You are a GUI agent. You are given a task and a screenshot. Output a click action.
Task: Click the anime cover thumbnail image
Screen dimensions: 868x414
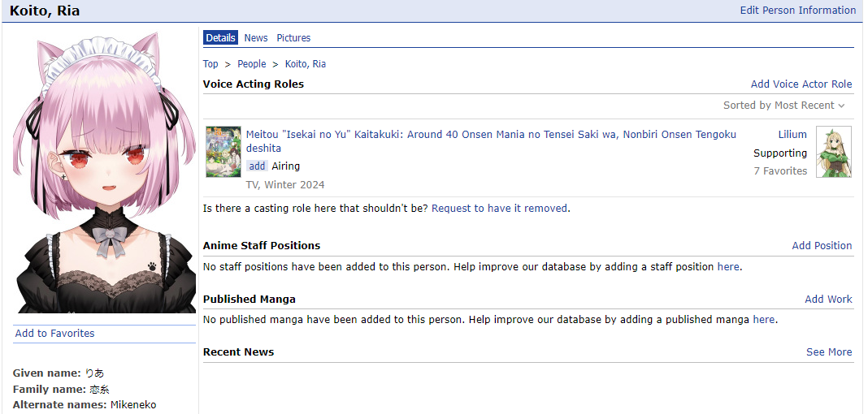point(223,152)
